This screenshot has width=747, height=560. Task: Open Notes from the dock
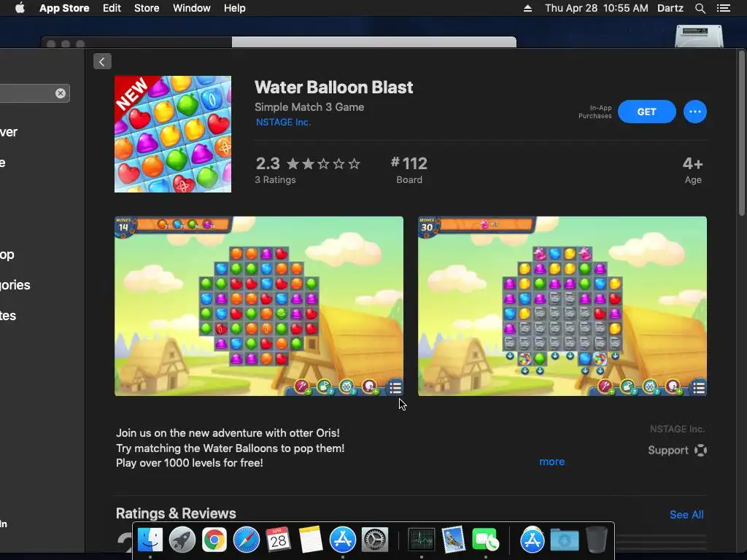311,540
